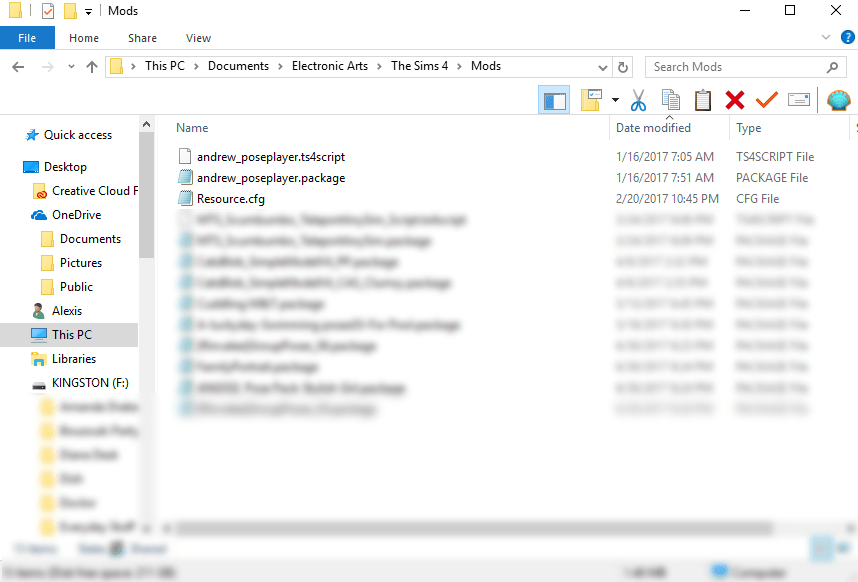
Task: Click the preview pane toggle toolbar icon
Action: pyautogui.click(x=554, y=100)
